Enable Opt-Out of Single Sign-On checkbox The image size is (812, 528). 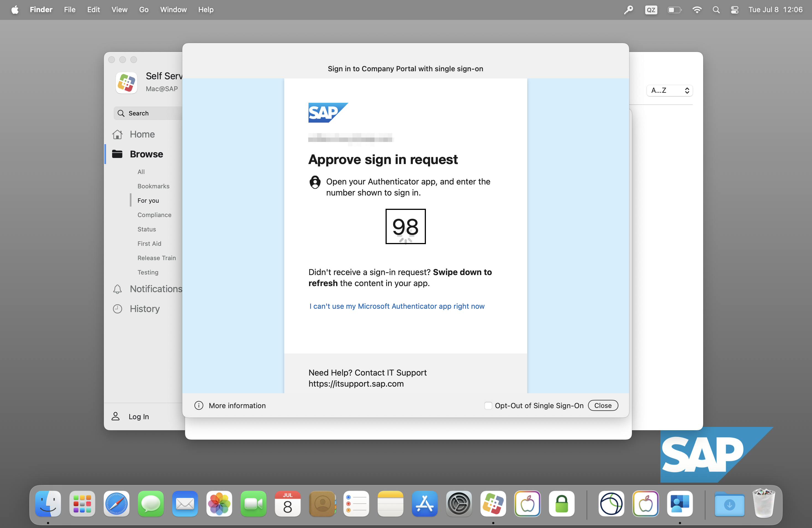(488, 406)
